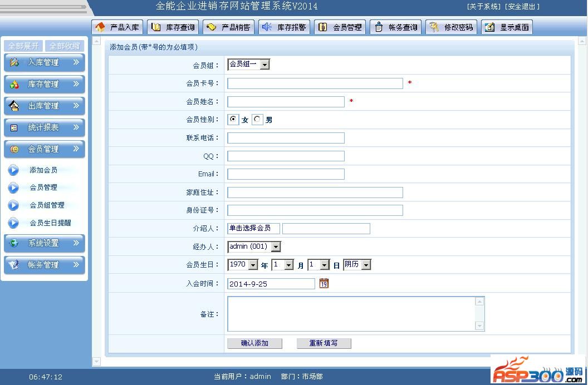The width and height of the screenshot is (588, 385).
Task: Focus the 家庭住址 input field
Action: point(315,192)
